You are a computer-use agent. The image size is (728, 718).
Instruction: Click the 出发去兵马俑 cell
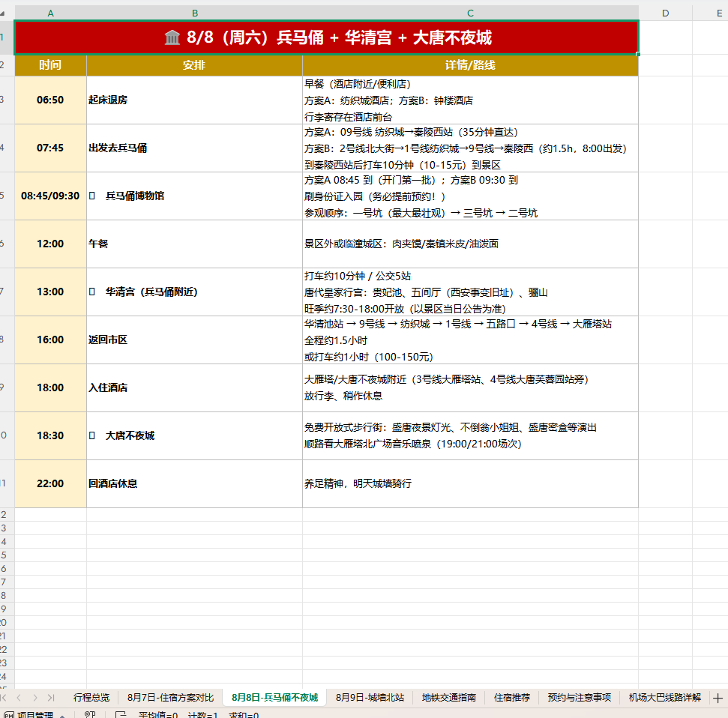tap(194, 148)
